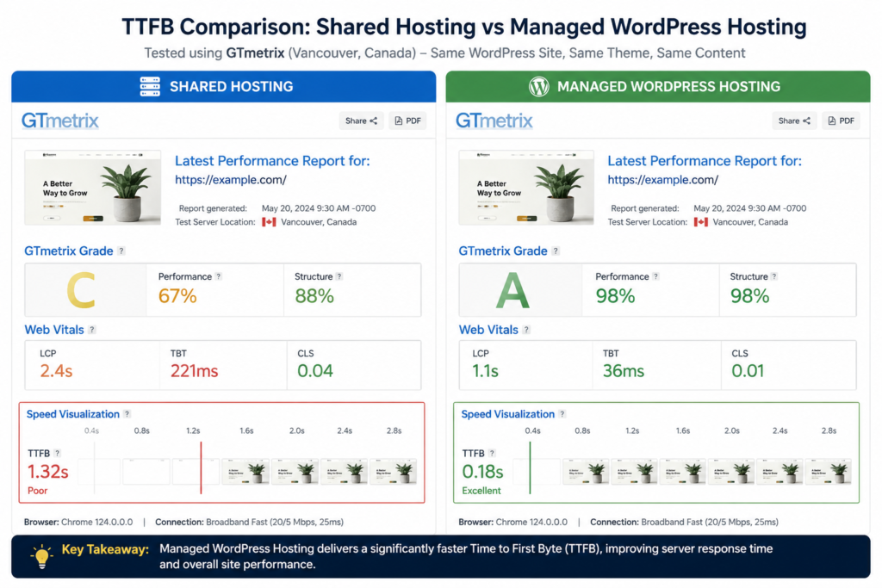Screen dimensions: 882x588
Task: Open example.com link in Managed WordPress report
Action: click(x=662, y=180)
